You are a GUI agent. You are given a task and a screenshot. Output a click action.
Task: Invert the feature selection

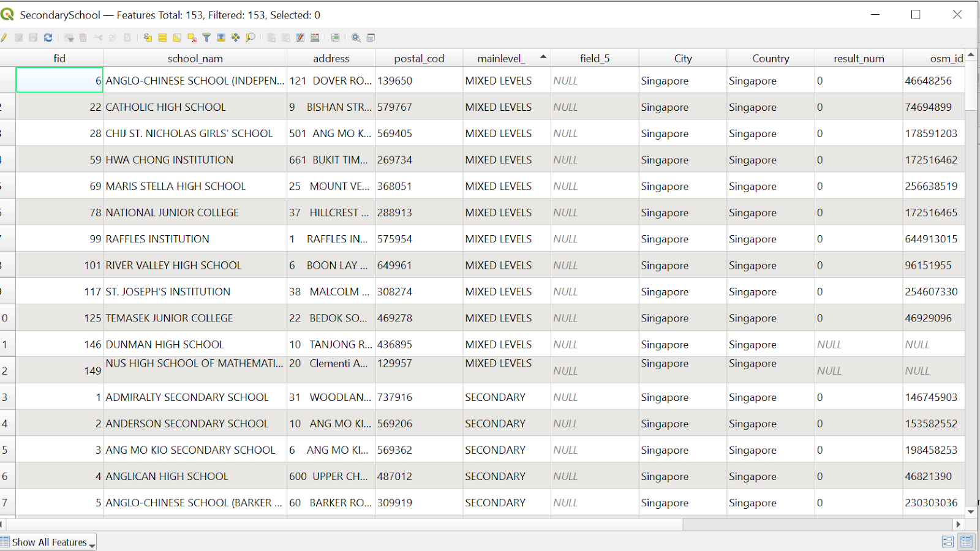(177, 38)
